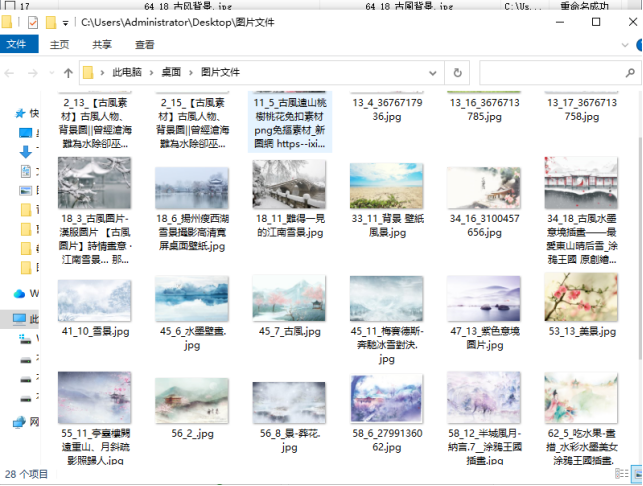Switch to the 共享 ribbon tab

click(x=102, y=44)
